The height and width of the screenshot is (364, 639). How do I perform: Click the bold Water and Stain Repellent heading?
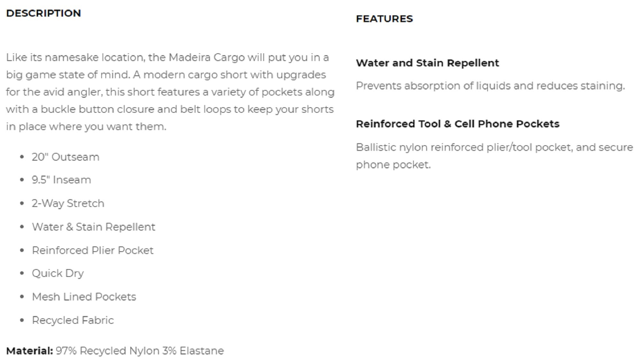click(x=427, y=63)
